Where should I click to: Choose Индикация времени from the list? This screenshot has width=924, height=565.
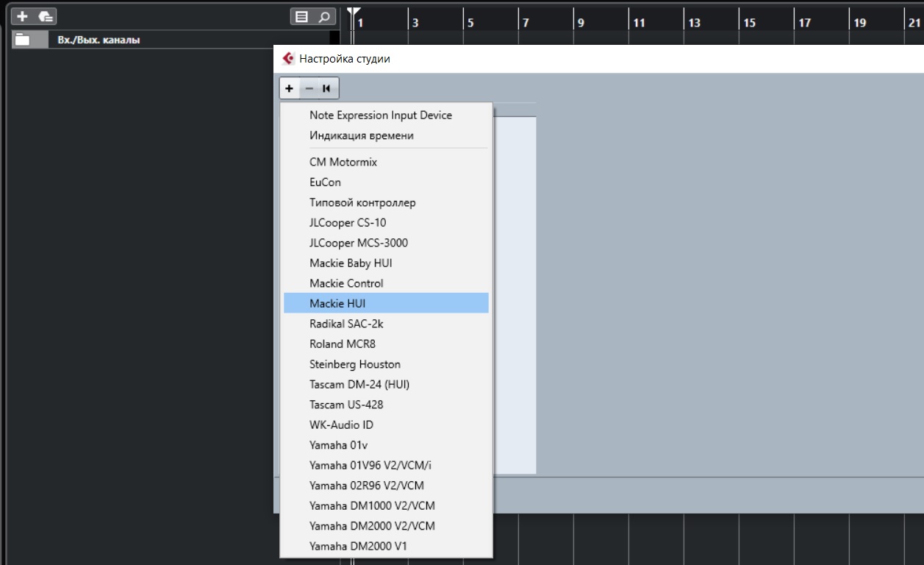(x=387, y=135)
